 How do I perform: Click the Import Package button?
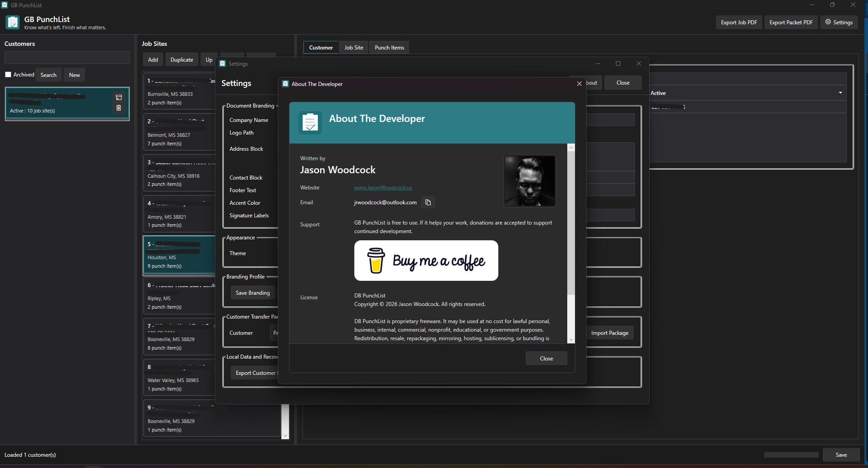tap(610, 333)
